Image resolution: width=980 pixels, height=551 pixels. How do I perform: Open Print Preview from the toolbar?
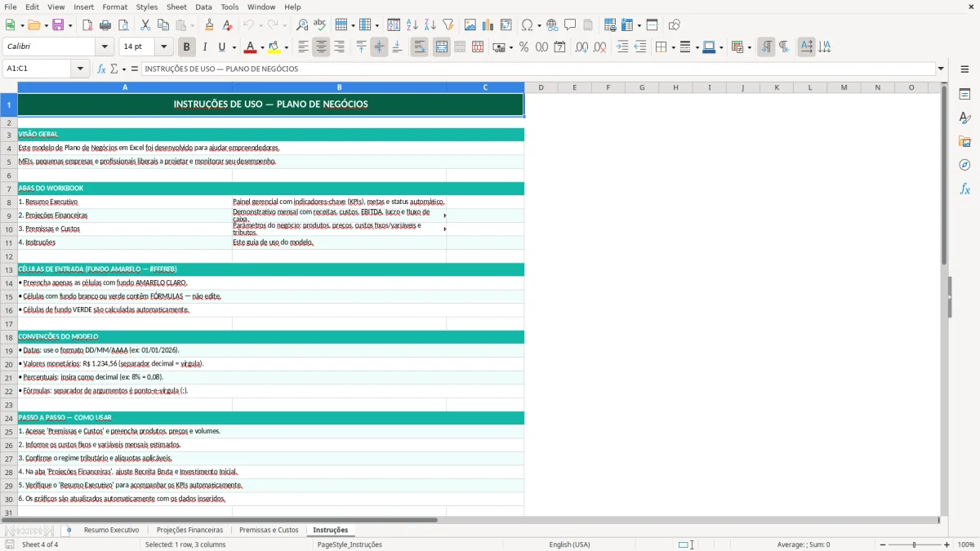click(x=122, y=25)
